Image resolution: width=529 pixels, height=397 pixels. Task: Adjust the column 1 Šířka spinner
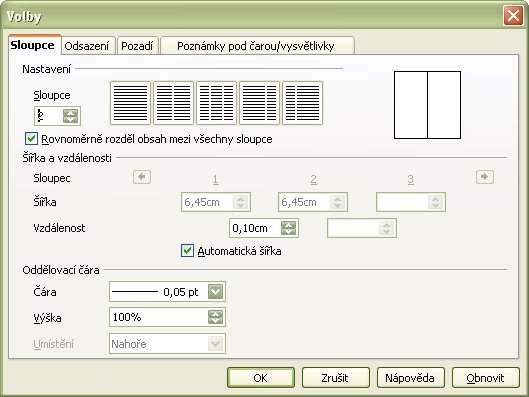coord(241,202)
